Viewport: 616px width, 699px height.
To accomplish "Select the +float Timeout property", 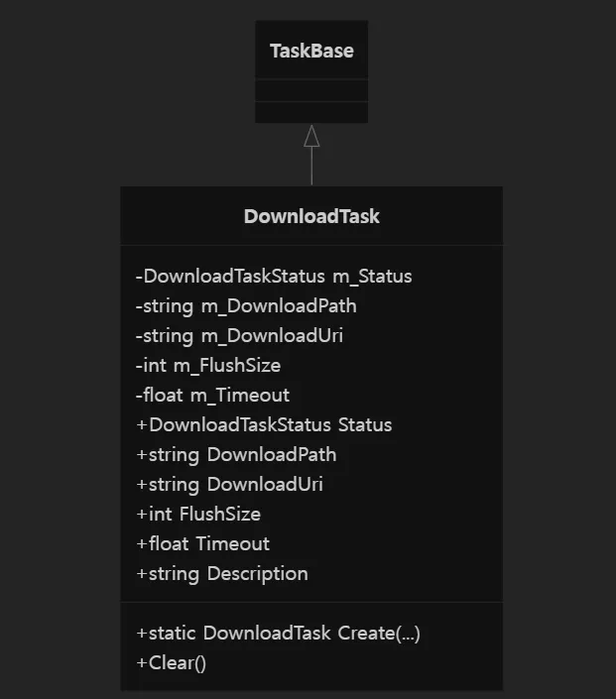I will click(203, 544).
